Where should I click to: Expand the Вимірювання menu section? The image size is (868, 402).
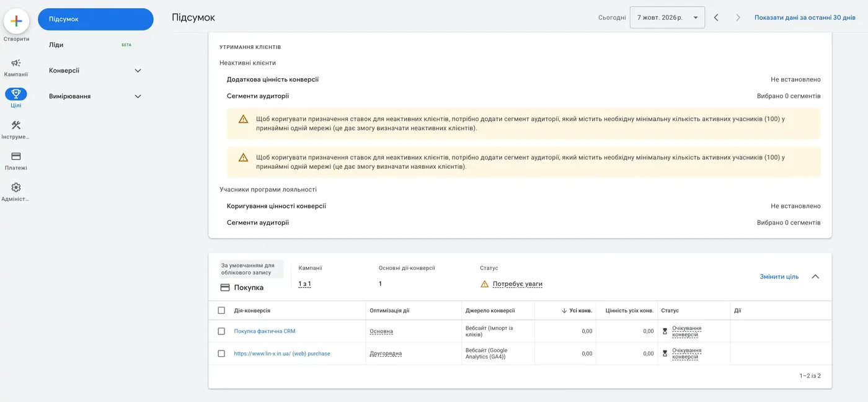click(95, 96)
